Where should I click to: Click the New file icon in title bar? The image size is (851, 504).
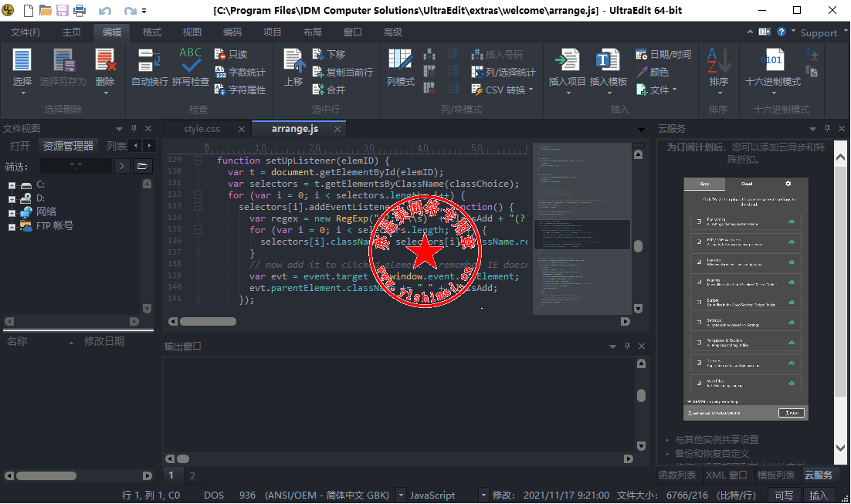[28, 10]
